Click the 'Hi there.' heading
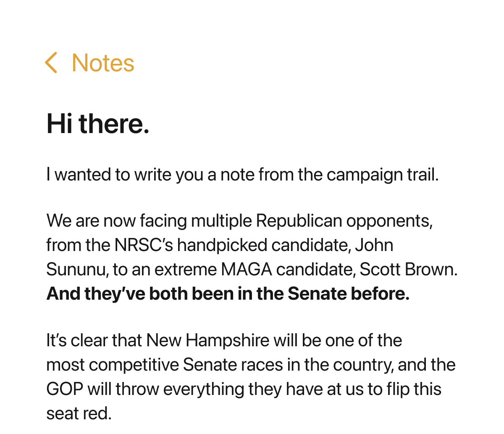 pyautogui.click(x=97, y=123)
